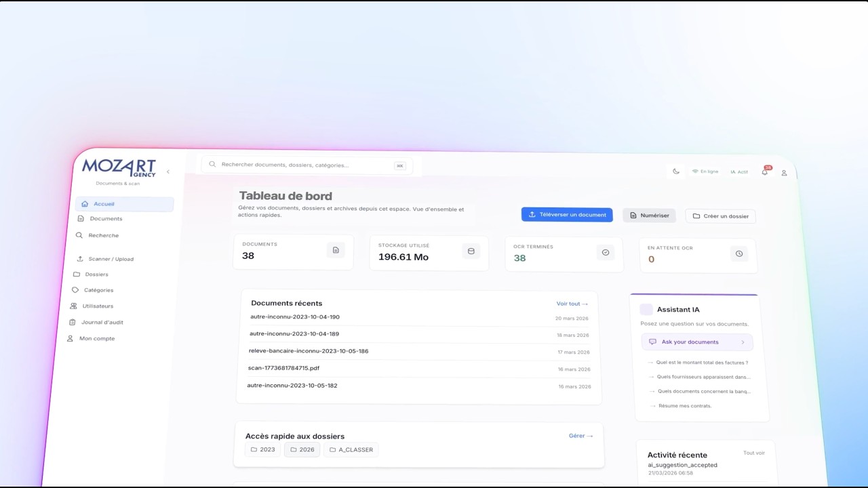
Task: Go to Accueil in the sidebar
Action: [x=125, y=204]
